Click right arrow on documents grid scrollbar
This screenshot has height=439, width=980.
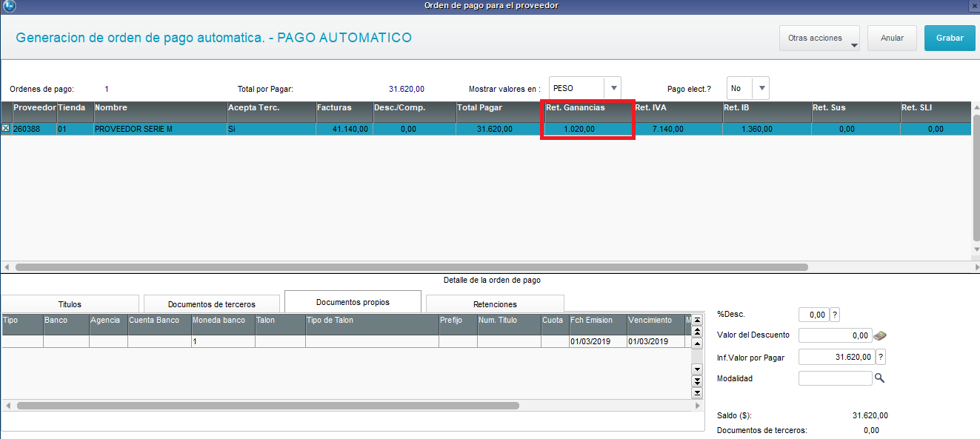click(697, 406)
